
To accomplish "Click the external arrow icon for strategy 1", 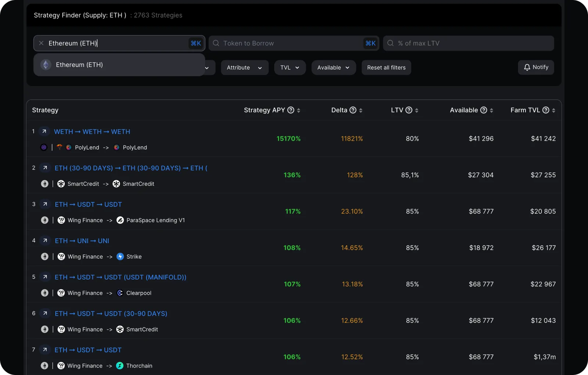I will (44, 131).
